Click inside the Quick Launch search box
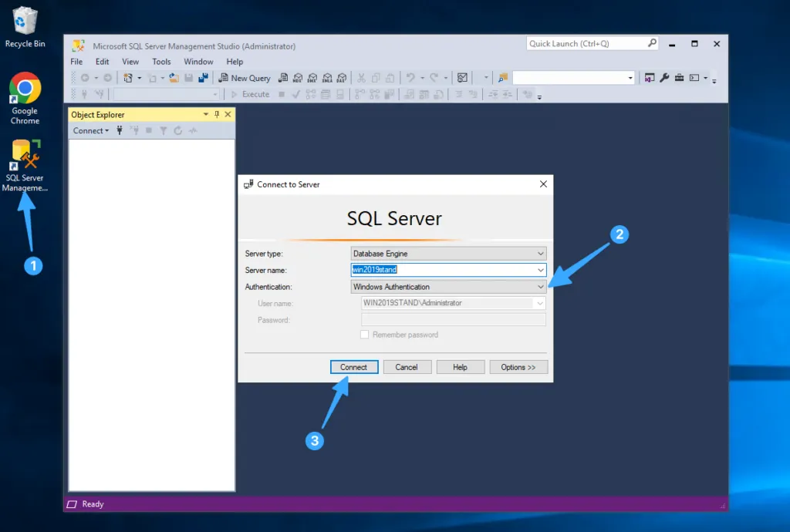790x532 pixels. tap(586, 43)
